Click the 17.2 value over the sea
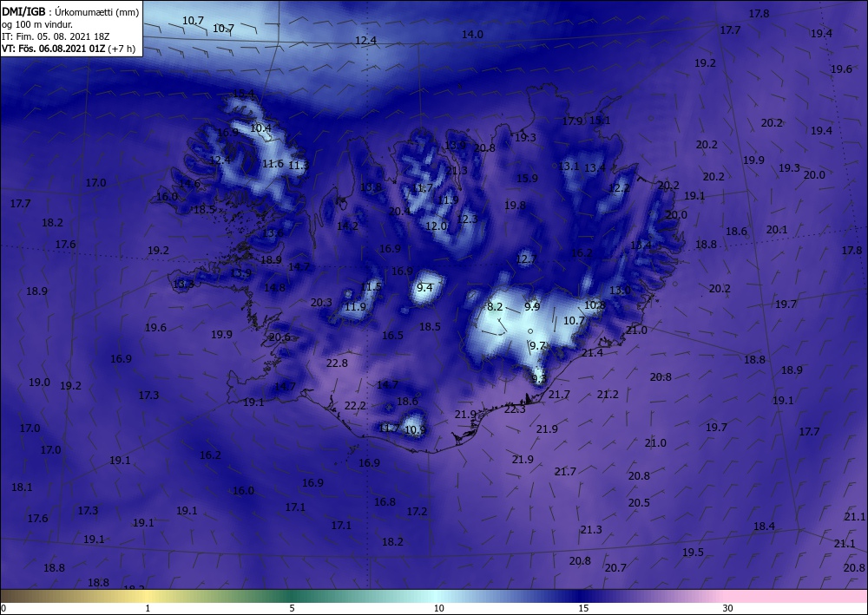This screenshot has height=615, width=868. [417, 512]
